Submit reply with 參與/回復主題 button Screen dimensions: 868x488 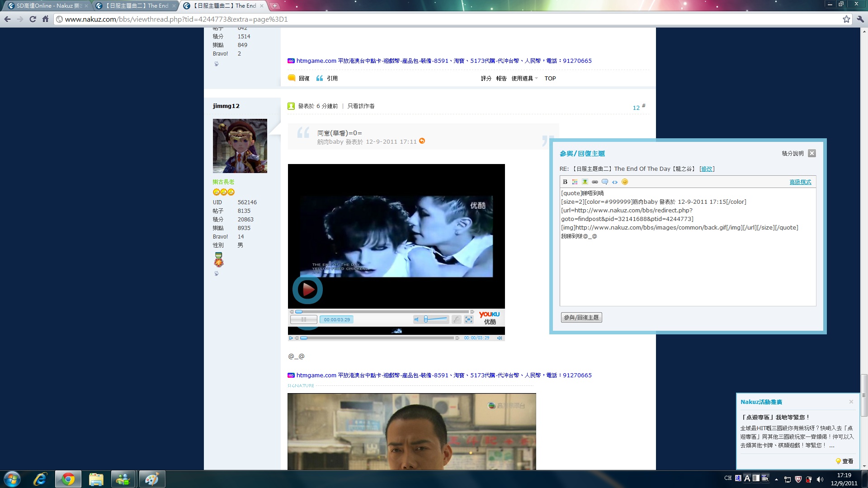(x=581, y=318)
